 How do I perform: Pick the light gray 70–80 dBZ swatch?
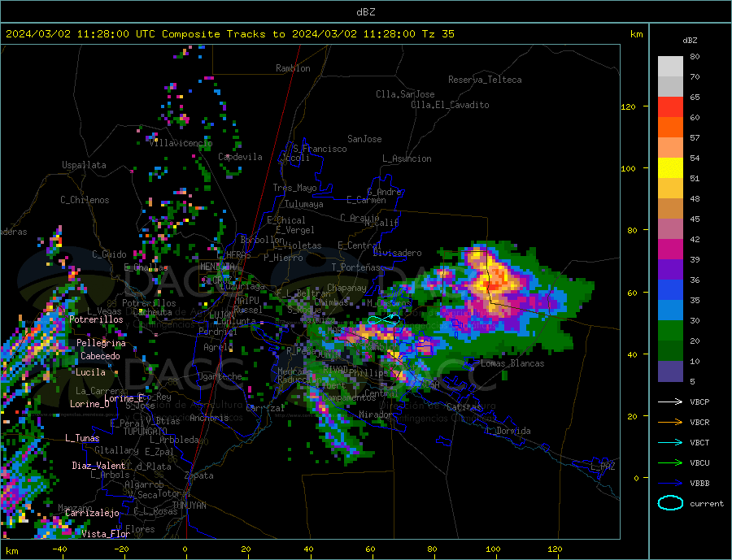(670, 67)
